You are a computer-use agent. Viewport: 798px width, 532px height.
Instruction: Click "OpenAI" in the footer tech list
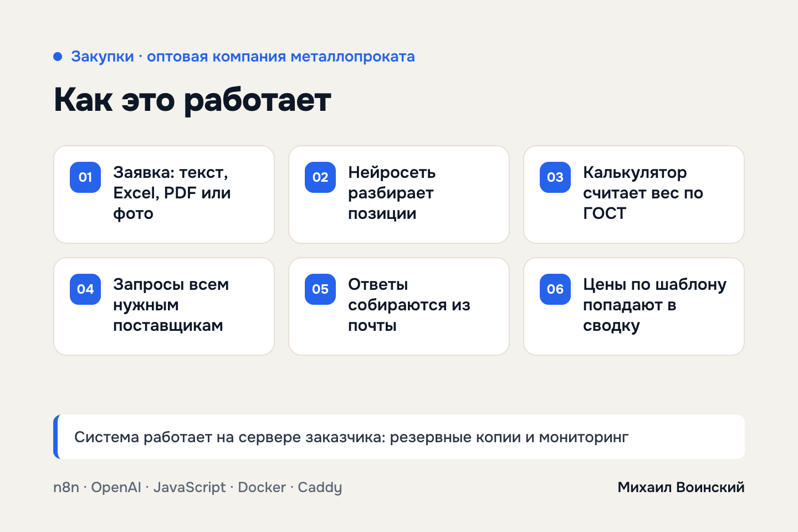[116, 487]
